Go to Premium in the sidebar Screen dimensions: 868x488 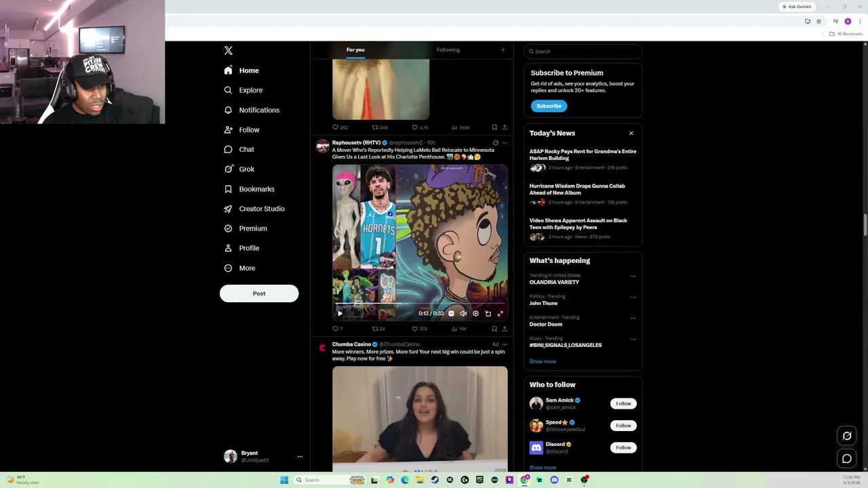coord(245,228)
